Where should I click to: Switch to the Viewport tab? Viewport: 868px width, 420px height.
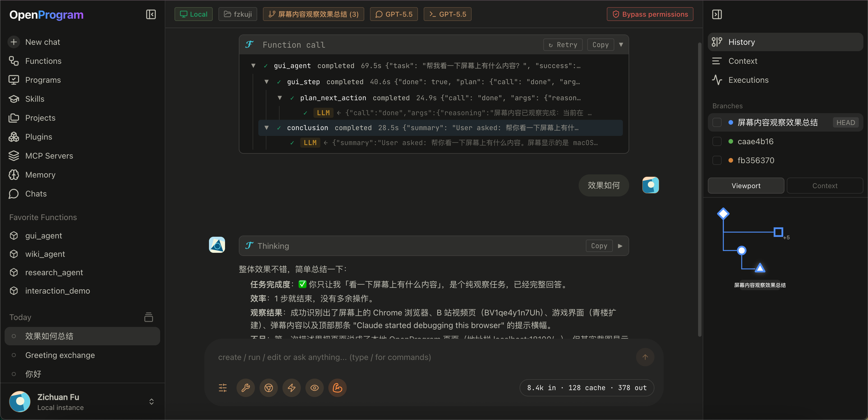coord(746,186)
